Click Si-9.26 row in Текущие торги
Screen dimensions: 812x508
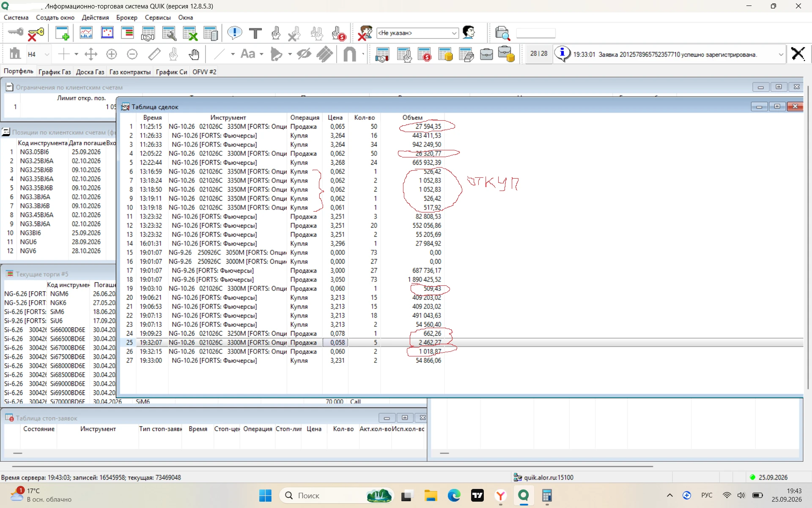(59, 321)
